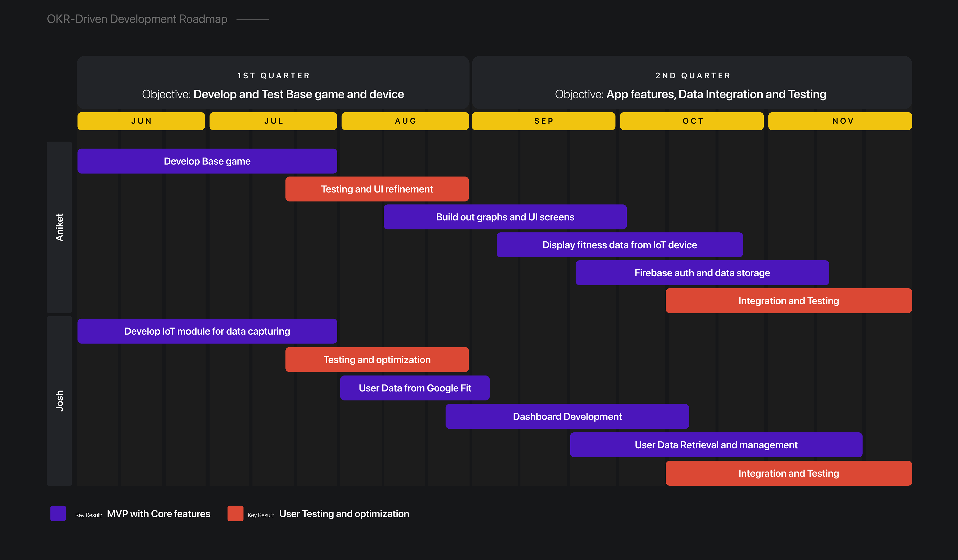Click the purple MVP legend color swatch
The height and width of the screenshot is (560, 958).
[x=58, y=513]
